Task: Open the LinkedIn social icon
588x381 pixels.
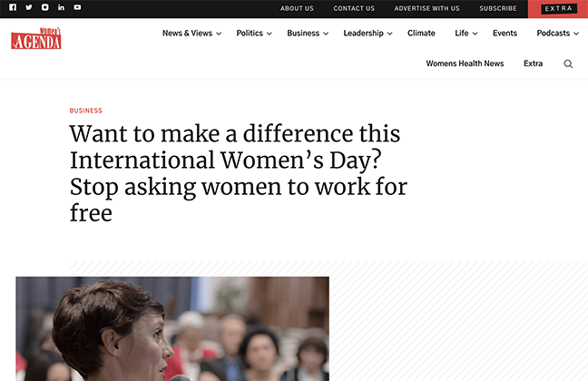Action: [61, 7]
